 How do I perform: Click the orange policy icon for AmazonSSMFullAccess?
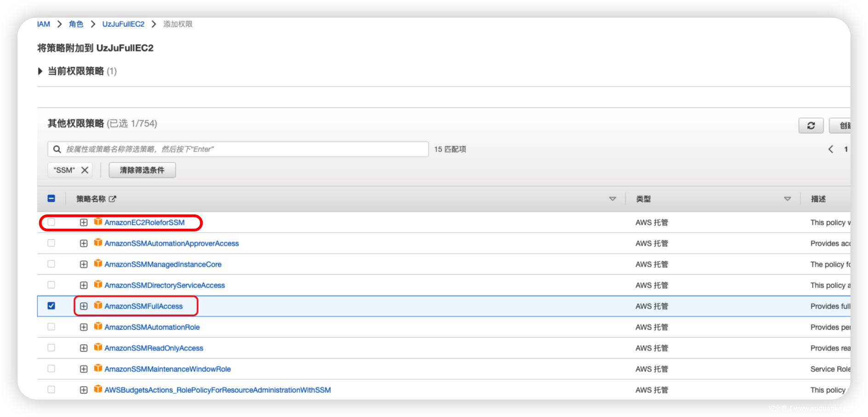tap(98, 306)
